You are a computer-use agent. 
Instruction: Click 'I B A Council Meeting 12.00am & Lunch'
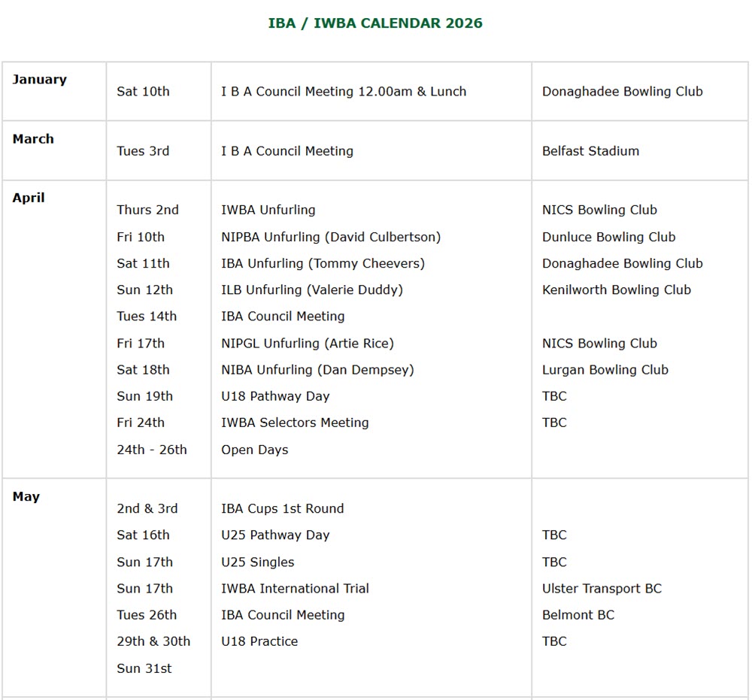344,92
